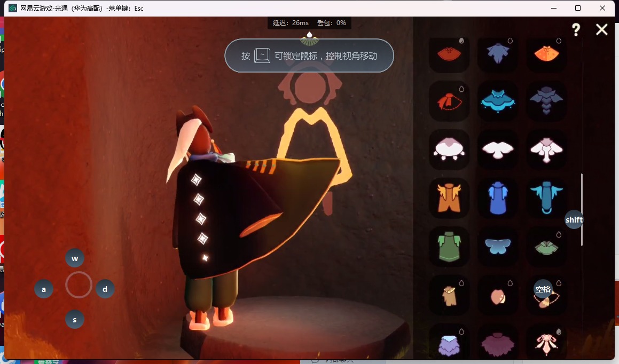This screenshot has height=364, width=619.
Task: Pick the green sleeved cape
Action: [449, 247]
